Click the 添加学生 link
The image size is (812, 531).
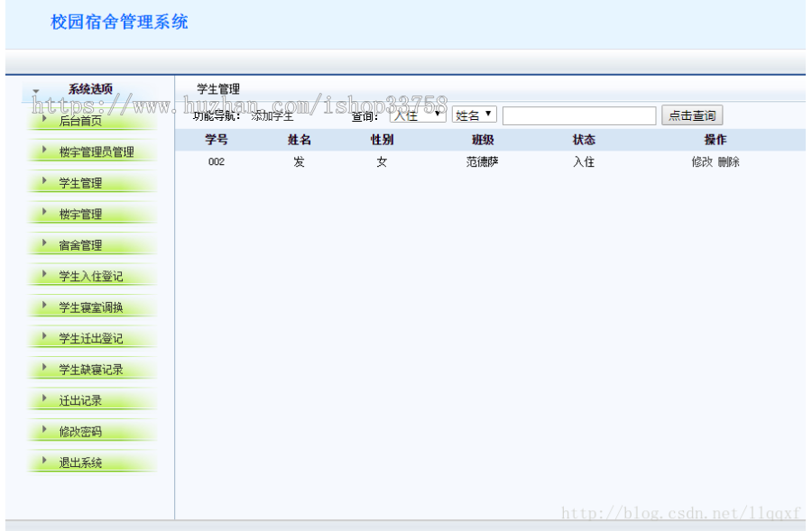271,115
